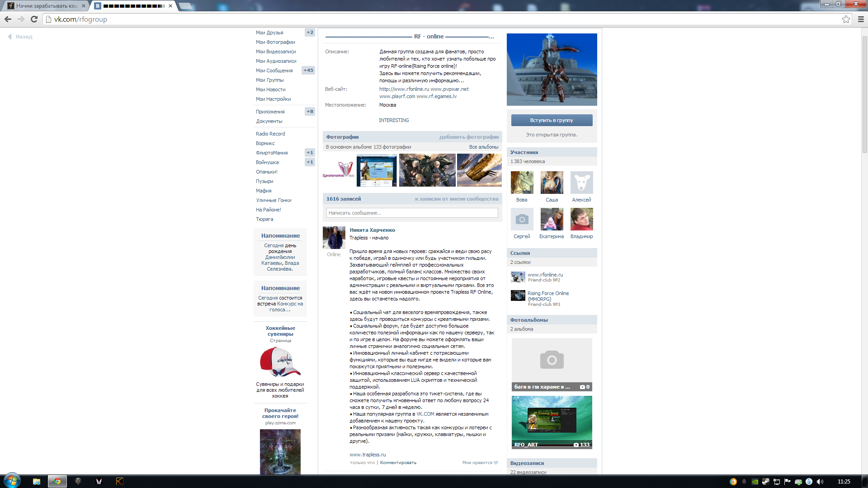The height and width of the screenshot is (488, 868).
Task: Open the 'Хоккейные сувениры' ad
Action: pos(280,331)
